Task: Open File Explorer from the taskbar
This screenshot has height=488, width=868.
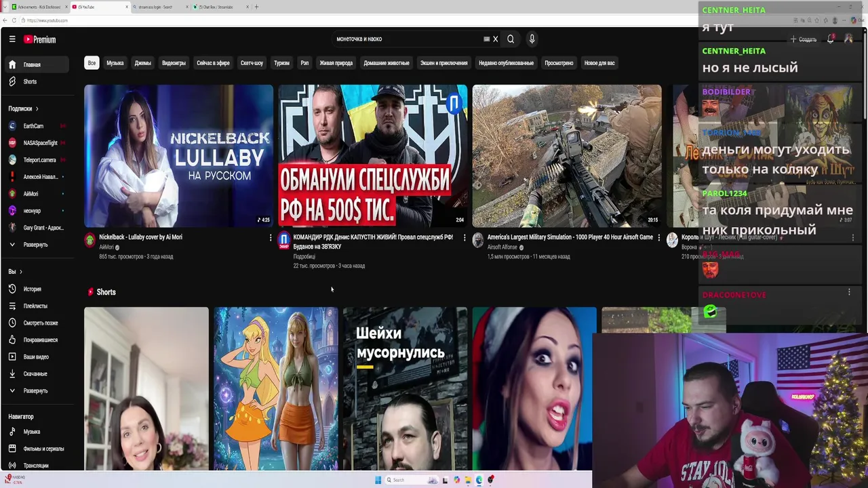Action: (x=468, y=480)
